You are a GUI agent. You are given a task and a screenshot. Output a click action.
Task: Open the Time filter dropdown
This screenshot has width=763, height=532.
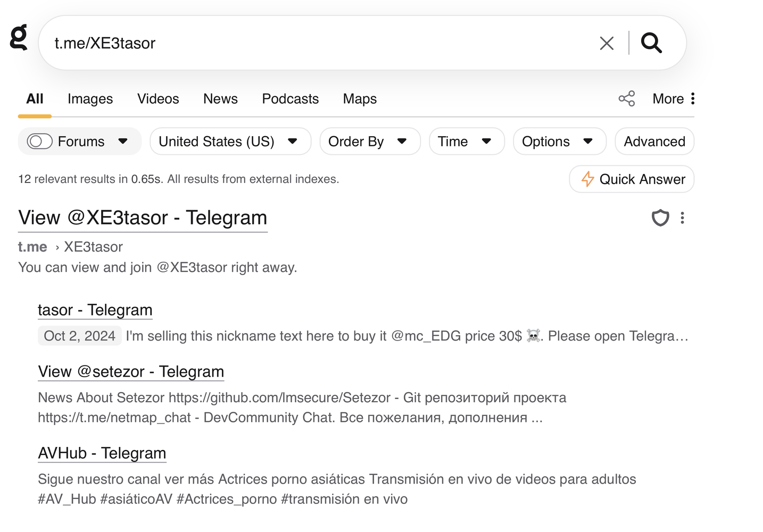(467, 142)
